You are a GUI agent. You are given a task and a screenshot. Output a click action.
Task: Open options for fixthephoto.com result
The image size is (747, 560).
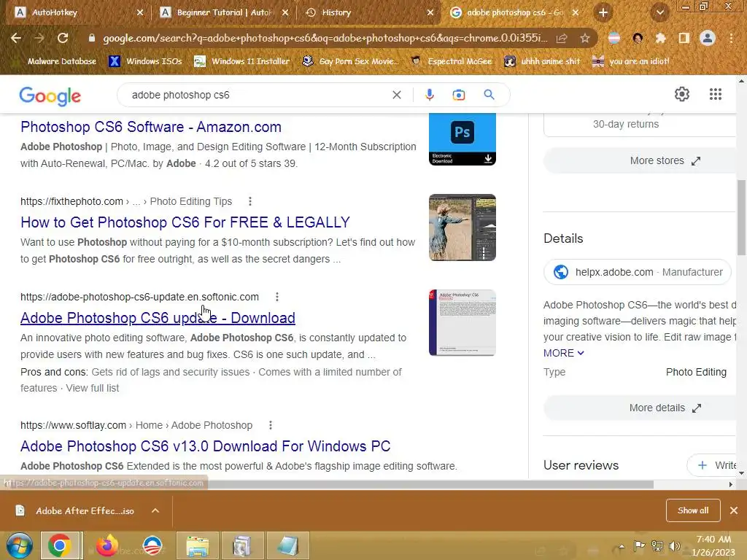tap(250, 201)
